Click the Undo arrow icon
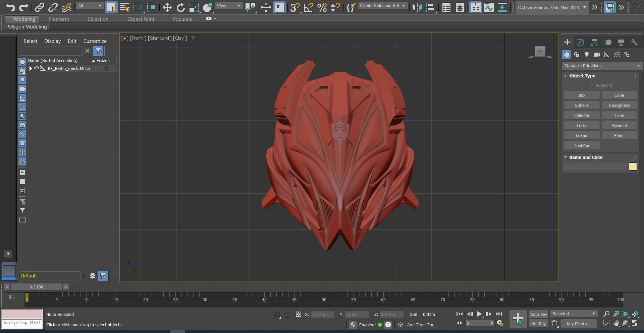Image resolution: width=644 pixels, height=333 pixels. pyautogui.click(x=10, y=7)
